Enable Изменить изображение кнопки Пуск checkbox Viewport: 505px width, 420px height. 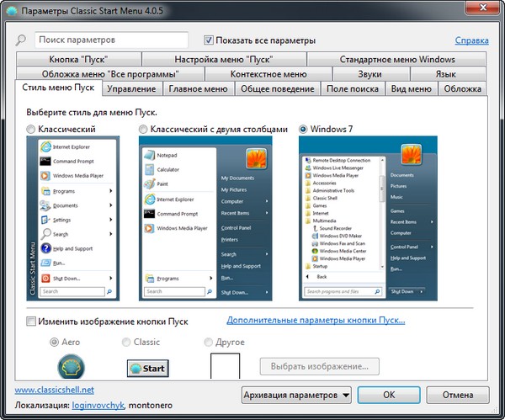click(x=31, y=322)
